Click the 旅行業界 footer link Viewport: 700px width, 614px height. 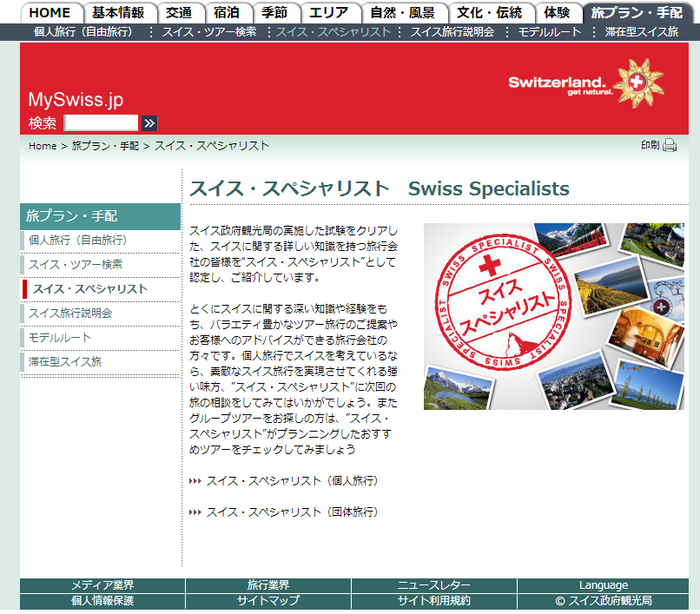pos(268,585)
